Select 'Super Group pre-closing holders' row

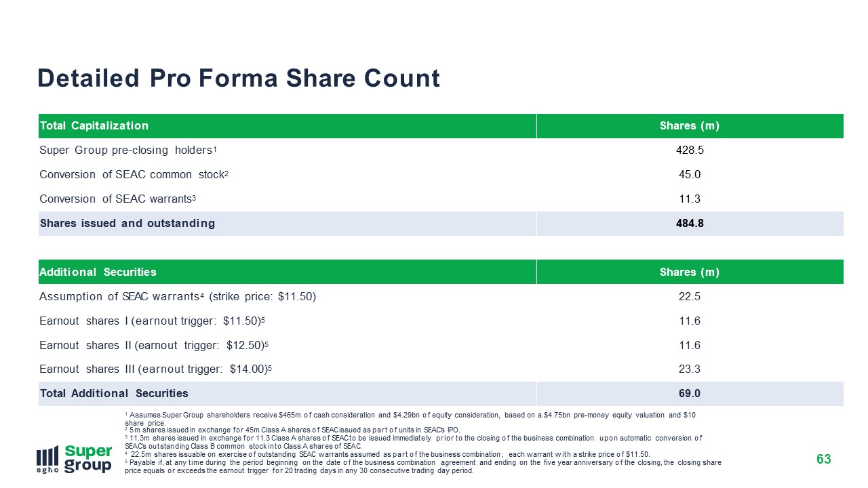(441, 150)
